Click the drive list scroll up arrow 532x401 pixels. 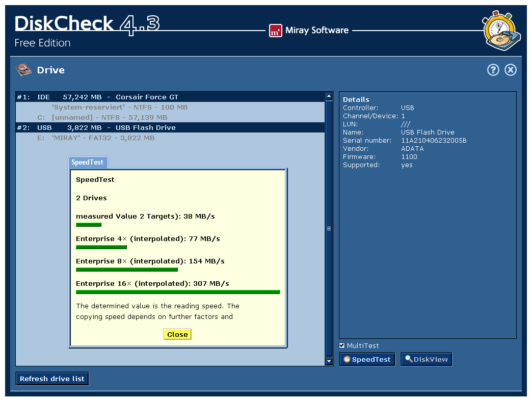pyautogui.click(x=329, y=96)
